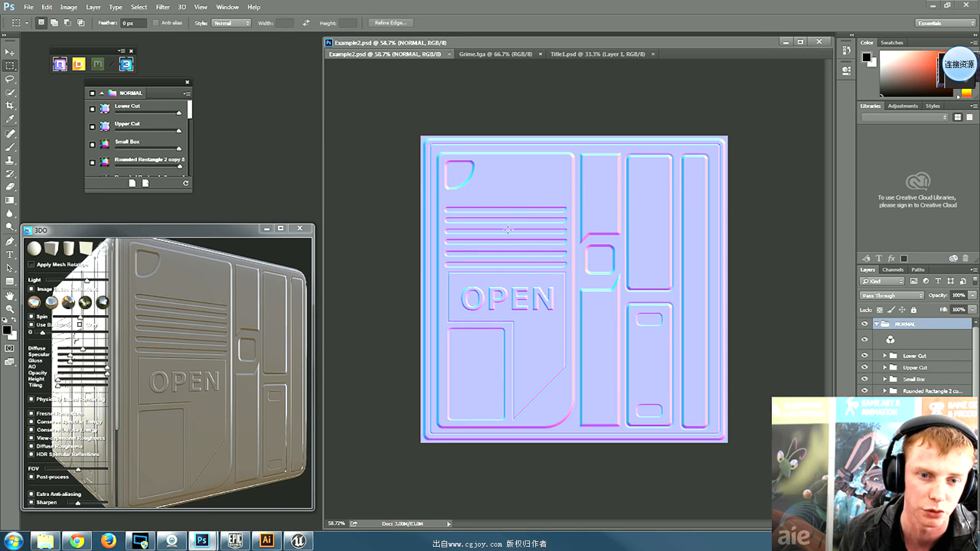Expand the Upper Cut layer group
Image resolution: width=980 pixels, height=551 pixels.
(x=884, y=367)
